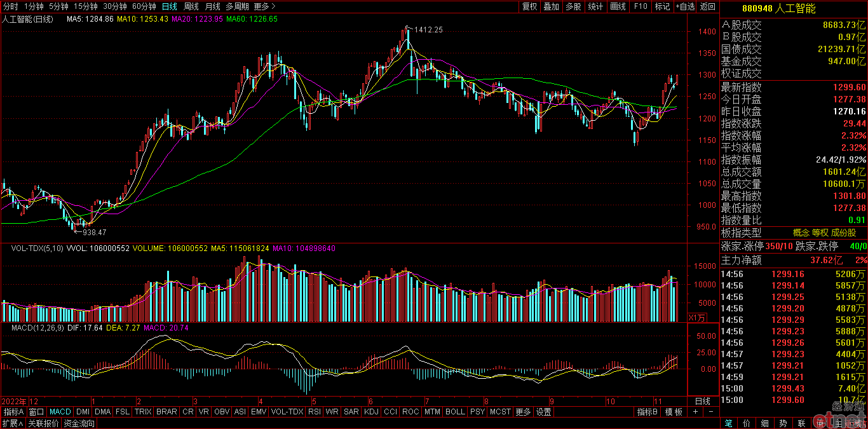Select the BOLL indicator tab
Viewport: 868px width, 429px height.
[455, 412]
